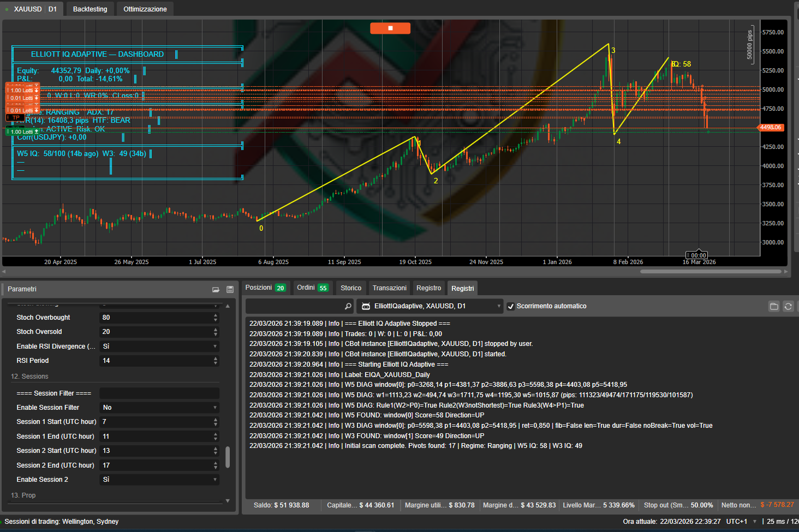Click the green status dot next to XAUUSD

point(7,9)
